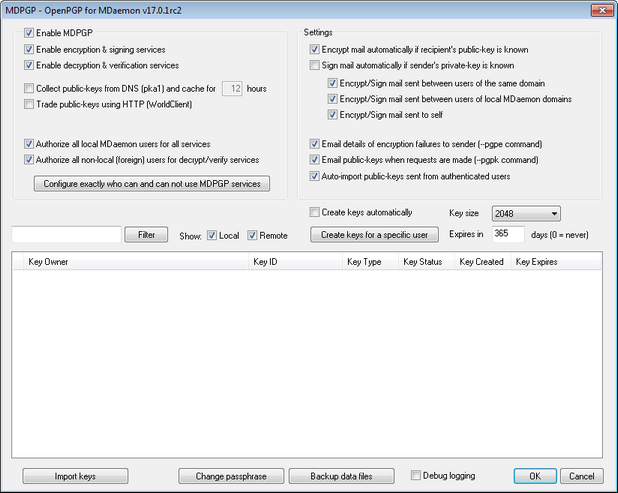618x493 pixels.
Task: Toggle Encrypt/Sign mail between local MDaemon domains
Action: [332, 99]
